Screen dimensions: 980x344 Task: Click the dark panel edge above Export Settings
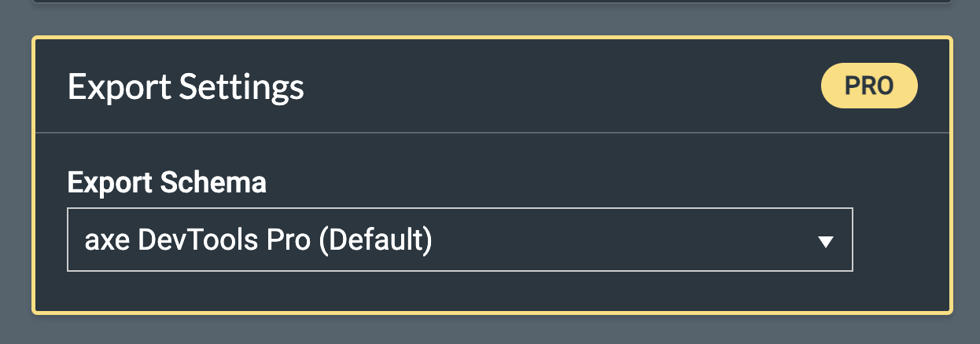(x=492, y=2)
